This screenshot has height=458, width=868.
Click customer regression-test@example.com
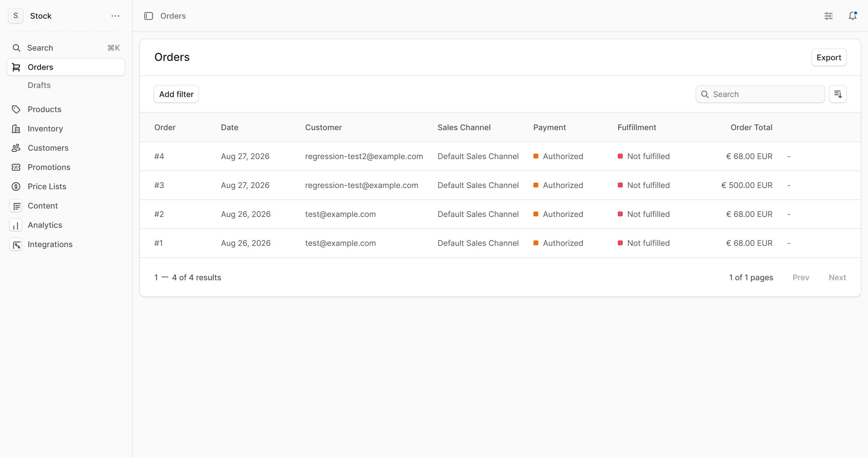[x=362, y=185]
